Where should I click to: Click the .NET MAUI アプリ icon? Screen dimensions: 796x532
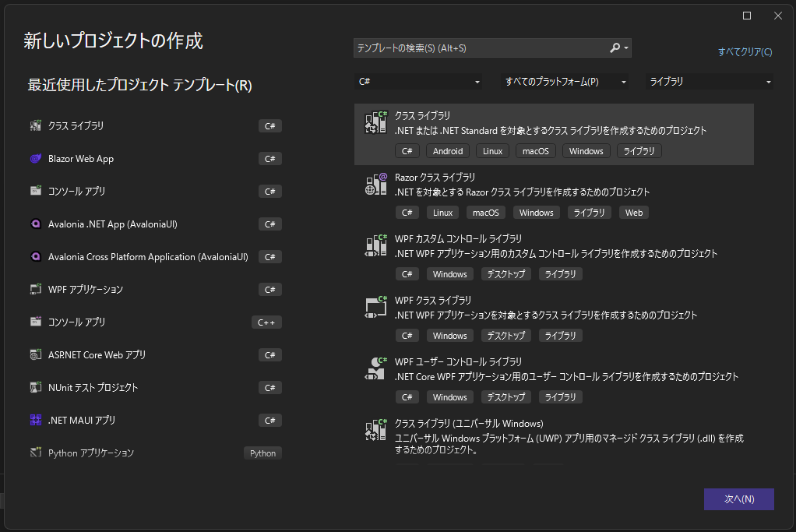(x=35, y=420)
